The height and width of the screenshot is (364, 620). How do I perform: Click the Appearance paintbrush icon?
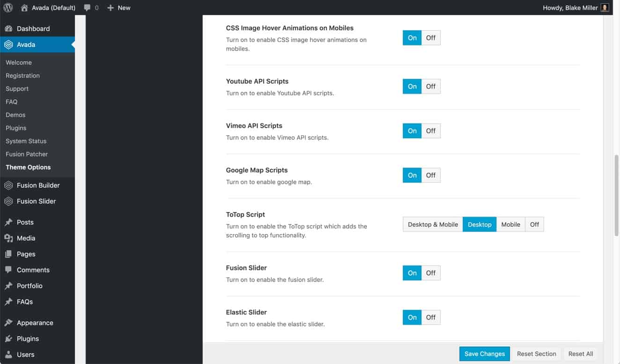coord(8,323)
